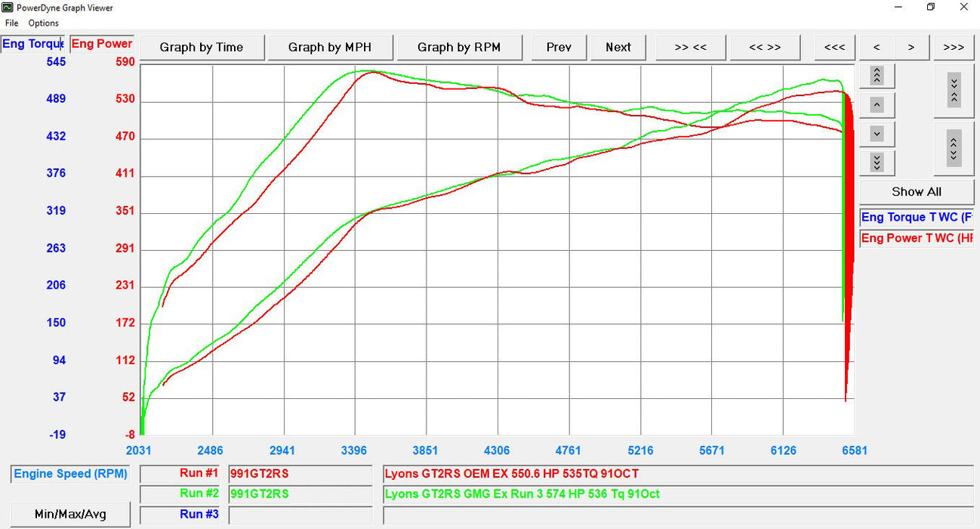This screenshot has height=529, width=980.
Task: Click the '<< >>' horizontal expand button
Action: (x=765, y=47)
